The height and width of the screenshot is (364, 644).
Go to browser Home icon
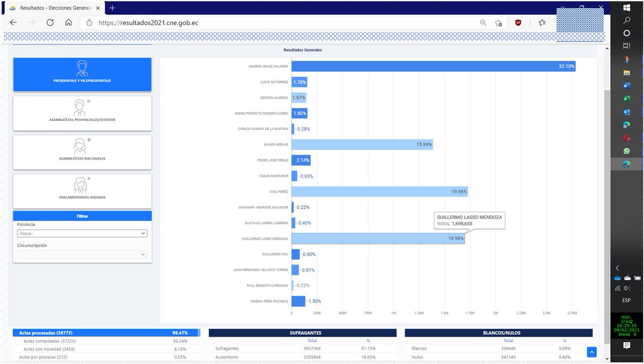click(x=68, y=23)
